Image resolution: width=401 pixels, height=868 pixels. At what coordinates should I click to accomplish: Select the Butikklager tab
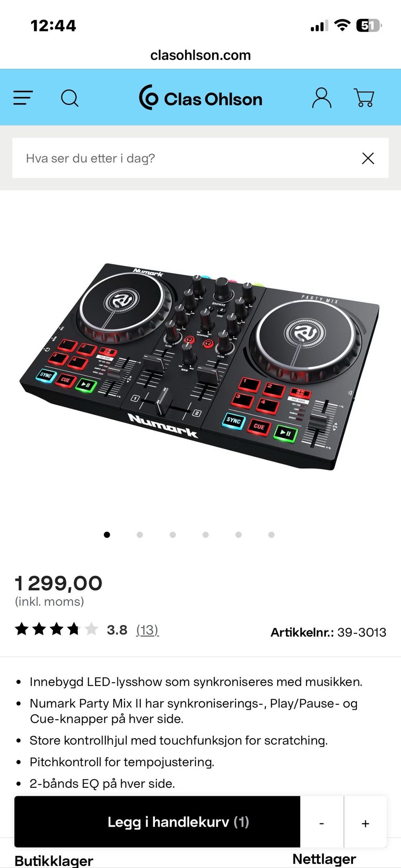[54, 860]
